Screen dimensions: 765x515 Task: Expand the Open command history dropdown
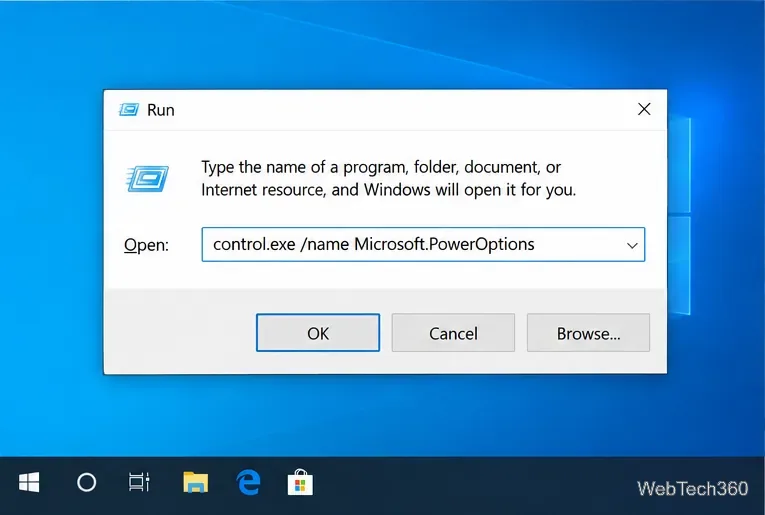coord(632,245)
